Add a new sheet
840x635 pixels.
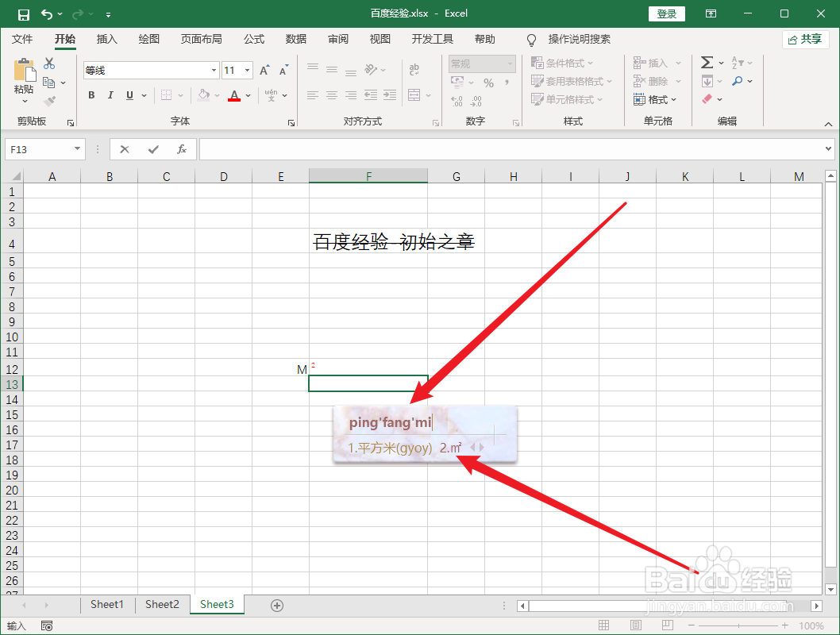277,606
